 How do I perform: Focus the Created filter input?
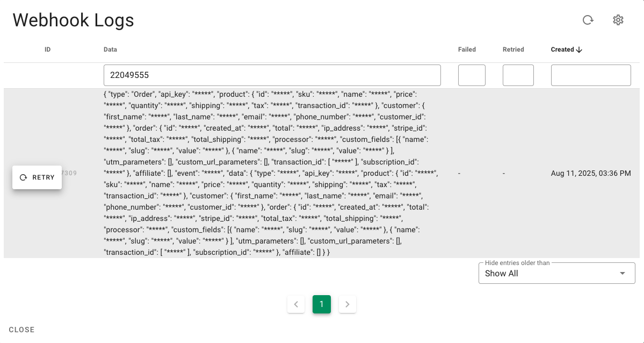pyautogui.click(x=591, y=75)
